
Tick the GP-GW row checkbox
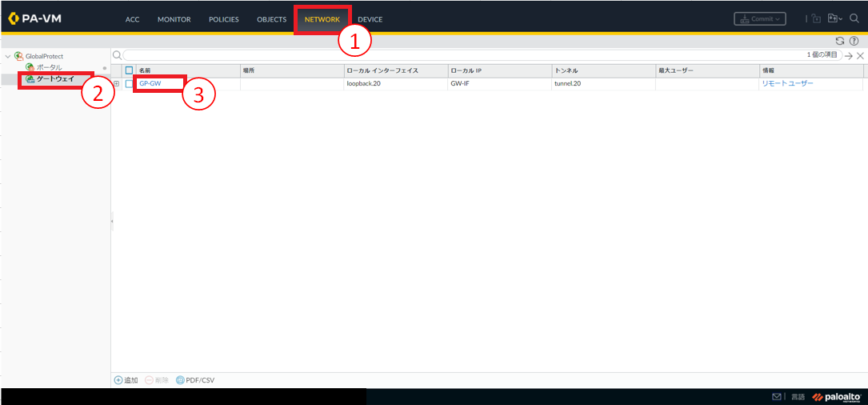point(129,84)
